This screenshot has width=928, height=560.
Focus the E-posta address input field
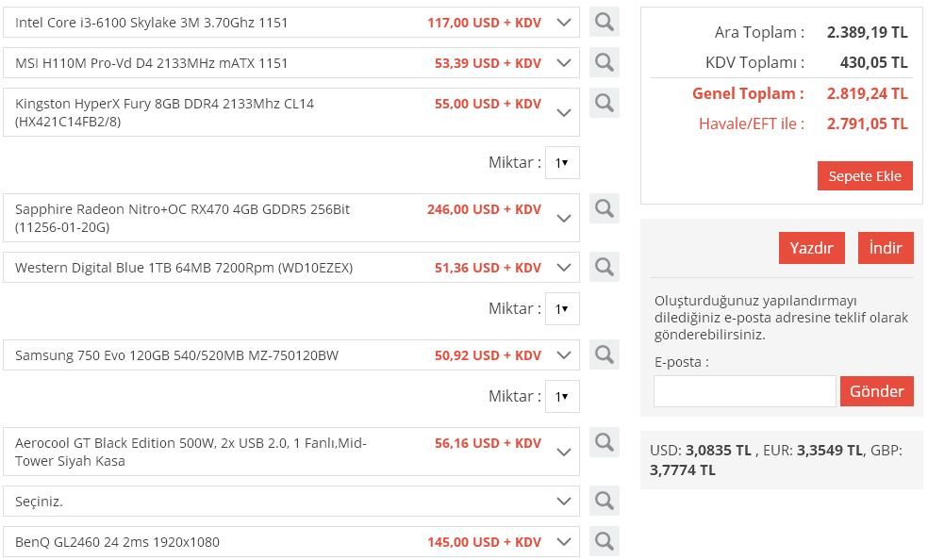click(x=744, y=391)
